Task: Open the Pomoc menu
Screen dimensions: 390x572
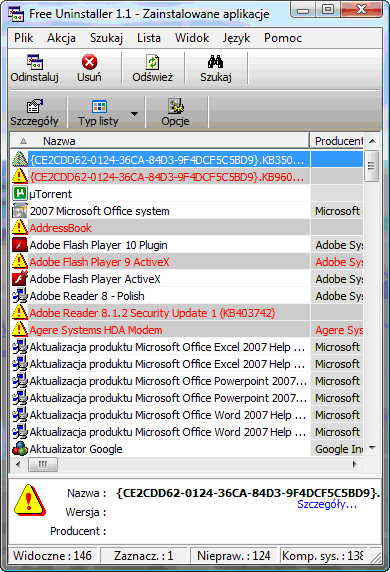Action: click(x=283, y=38)
